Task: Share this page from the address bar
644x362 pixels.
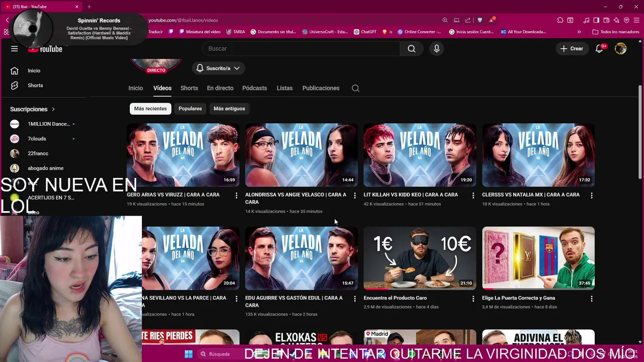Action: (x=468, y=20)
